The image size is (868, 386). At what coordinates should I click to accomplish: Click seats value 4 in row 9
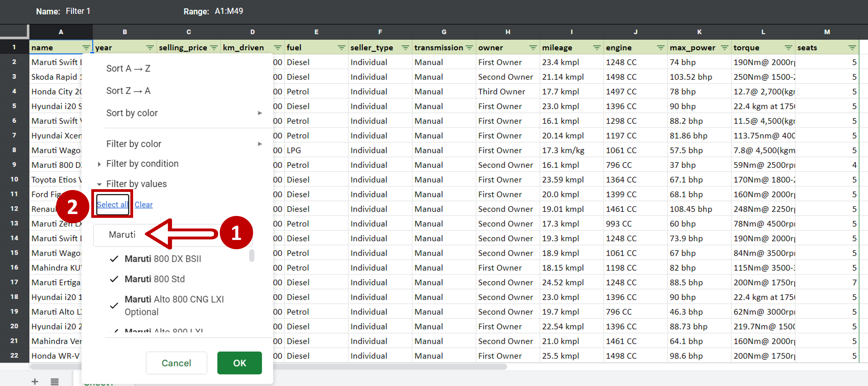(x=827, y=165)
